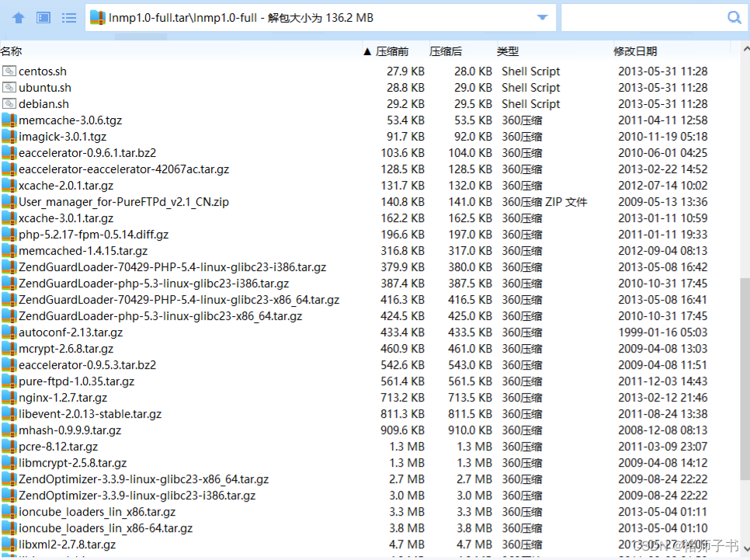The width and height of the screenshot is (750, 560).
Task: Click the date 1999-01-16 05:03
Action: [662, 332]
